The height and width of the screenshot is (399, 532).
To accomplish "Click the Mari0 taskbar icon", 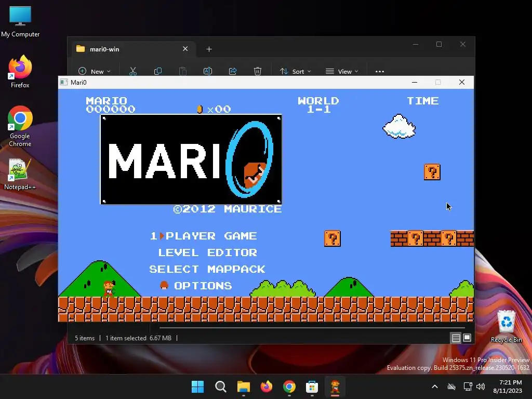I will pyautogui.click(x=335, y=387).
